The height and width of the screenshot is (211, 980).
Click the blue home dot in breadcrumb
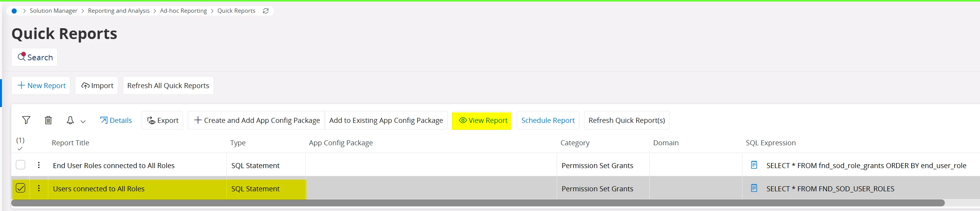pyautogui.click(x=14, y=11)
